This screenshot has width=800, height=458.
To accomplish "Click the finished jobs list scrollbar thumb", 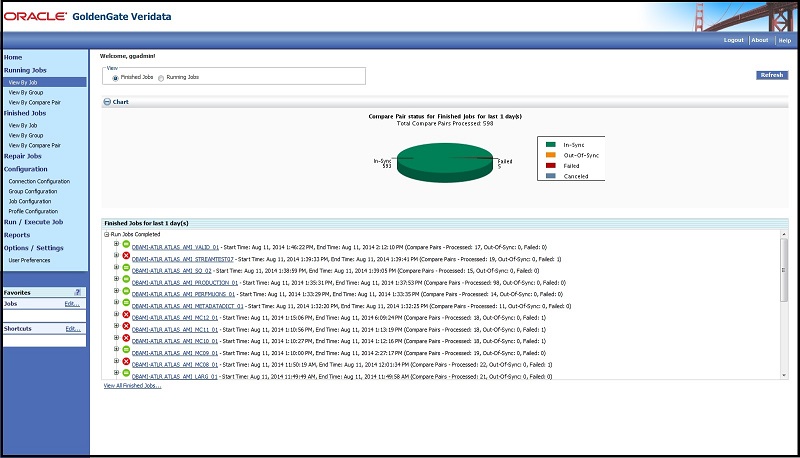I will 784,270.
